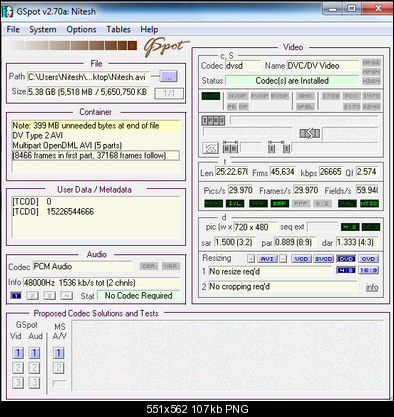This screenshot has width=394, height=417.
Task: Click the BB frame spacing icon
Action: coord(230,148)
